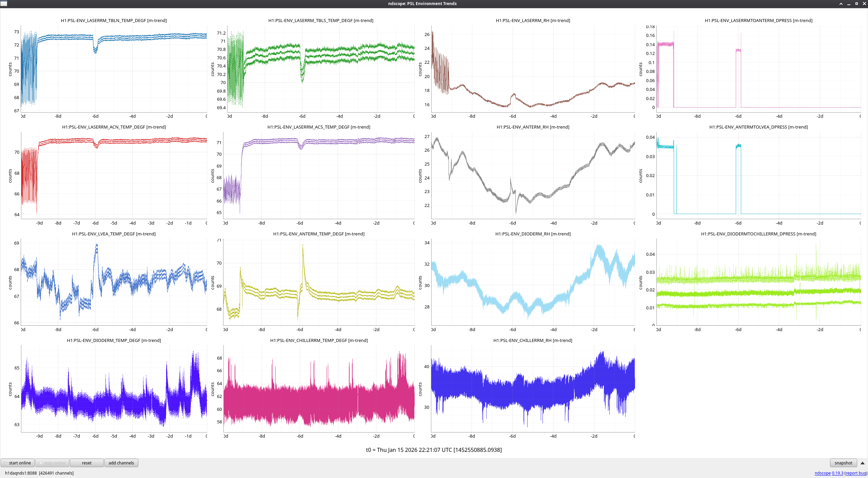The width and height of the screenshot is (868, 478).
Task: Click the DIODERM_RH light blue plot
Action: pos(532,282)
